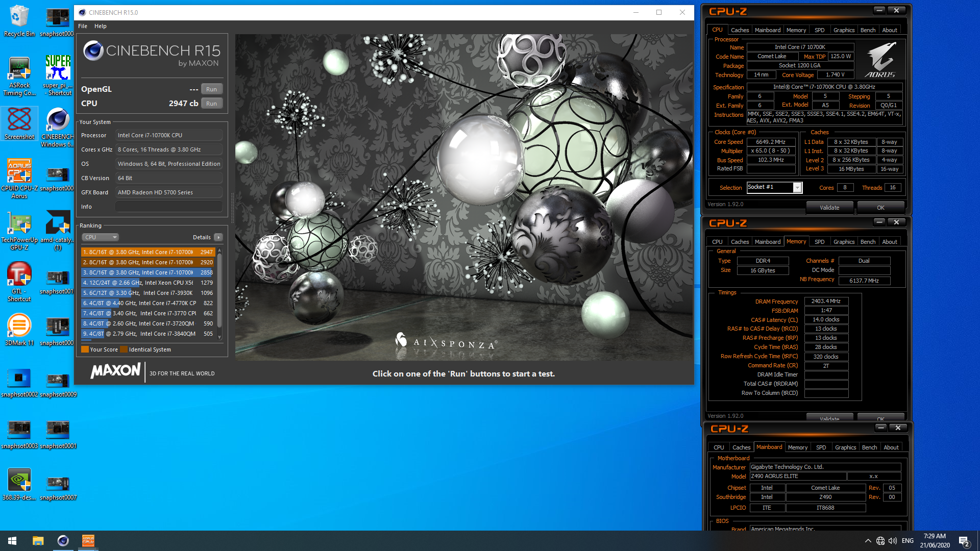Open SPD tab in middle CPU-Z window

coord(820,242)
